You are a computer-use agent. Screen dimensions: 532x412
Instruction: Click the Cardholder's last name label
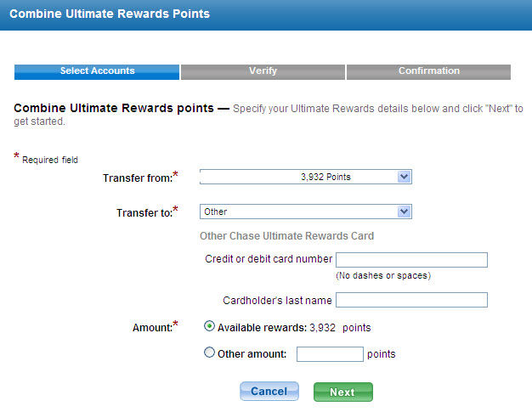point(277,301)
